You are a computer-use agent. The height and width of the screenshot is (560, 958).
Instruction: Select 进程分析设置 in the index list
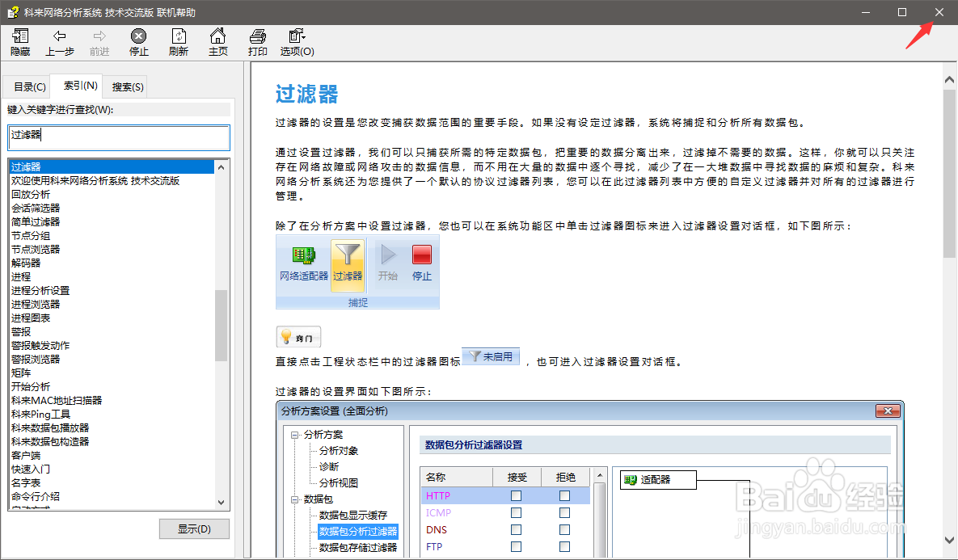click(x=40, y=291)
